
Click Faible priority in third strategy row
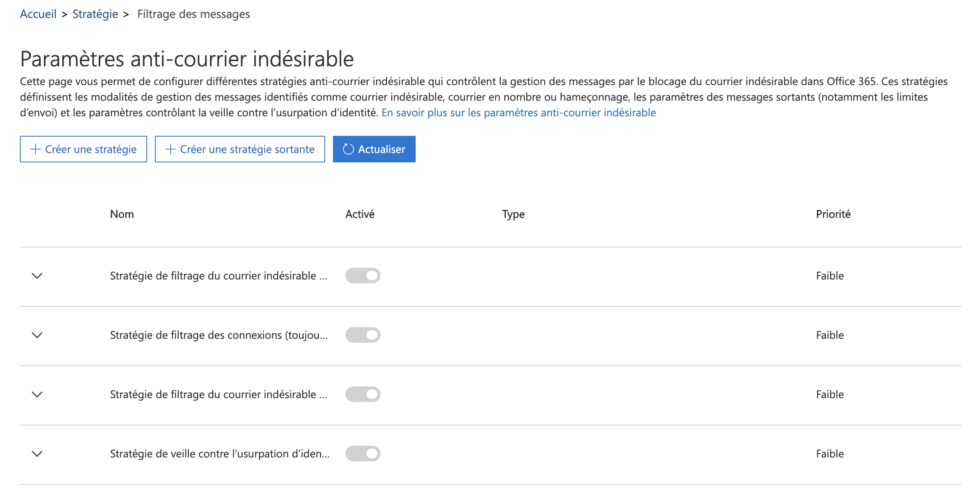(830, 395)
